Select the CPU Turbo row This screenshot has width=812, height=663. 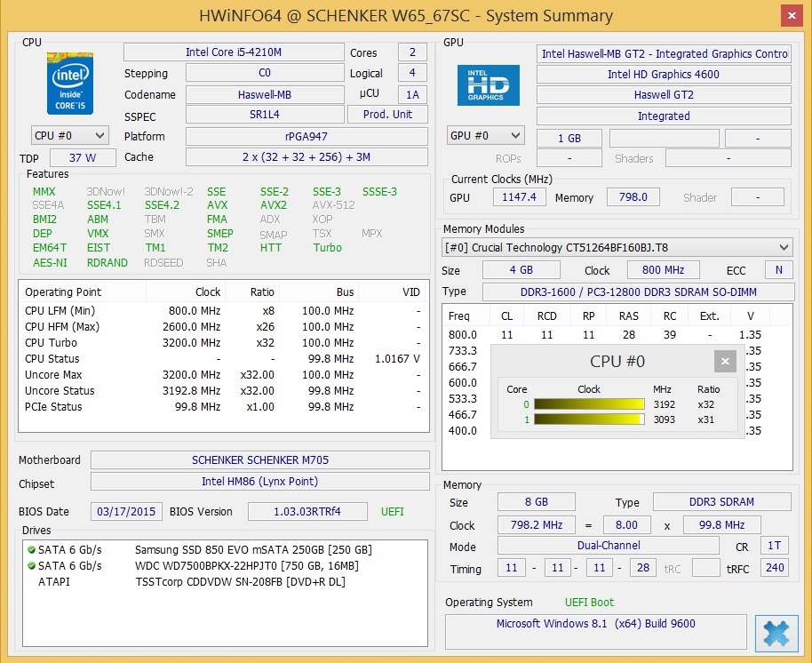click(x=223, y=343)
